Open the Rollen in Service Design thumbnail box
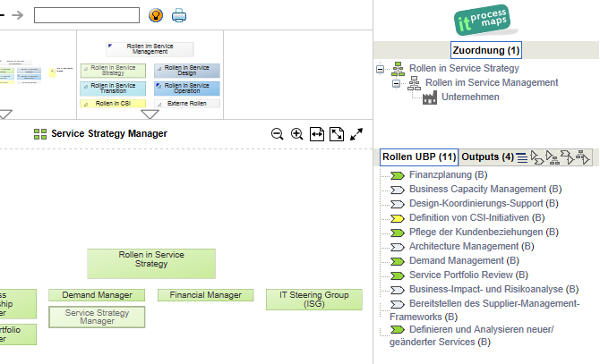The height and width of the screenshot is (364, 600). point(186,70)
